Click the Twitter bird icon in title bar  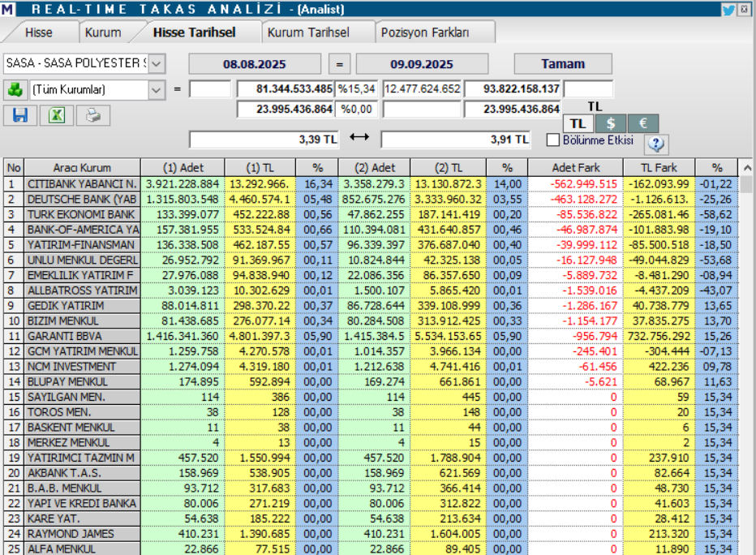click(728, 10)
